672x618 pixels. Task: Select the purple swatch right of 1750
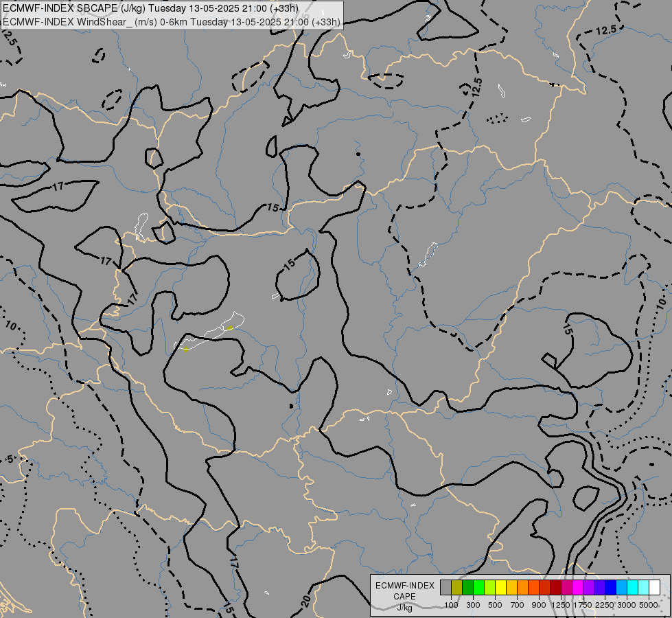(x=588, y=588)
